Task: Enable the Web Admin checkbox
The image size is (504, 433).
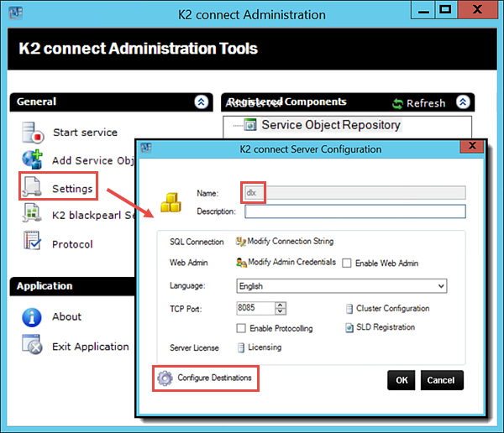Action: click(x=346, y=263)
